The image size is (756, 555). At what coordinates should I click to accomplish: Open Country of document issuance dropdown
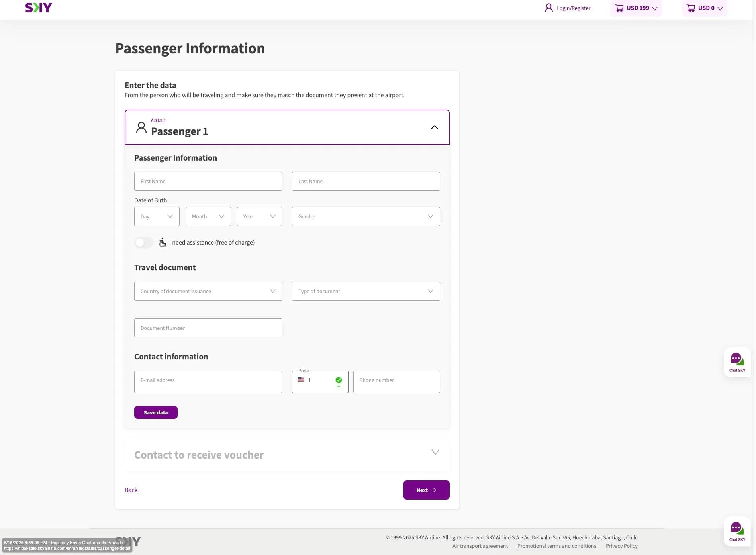click(x=208, y=291)
